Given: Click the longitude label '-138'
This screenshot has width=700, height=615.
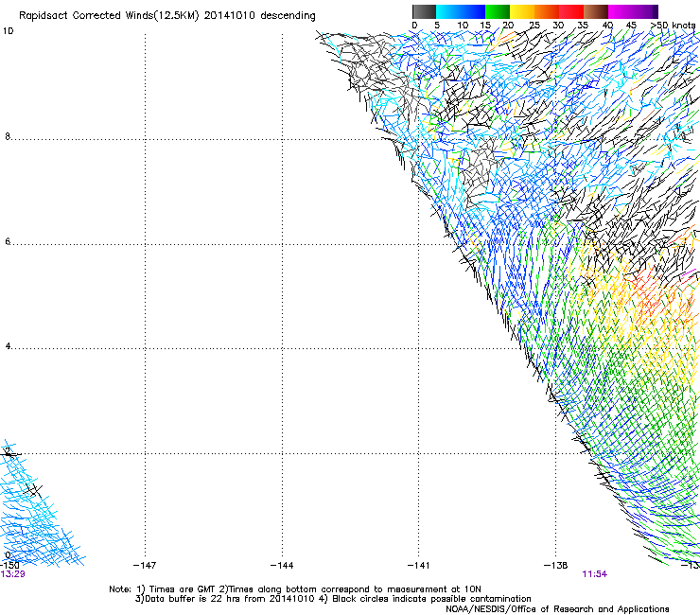Looking at the screenshot, I should coord(555,566).
